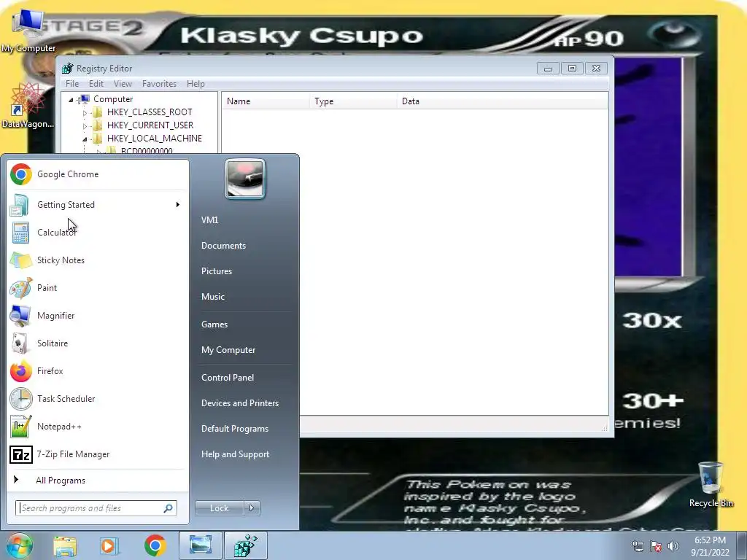Viewport: 747px width, 560px height.
Task: Open Action Center flag in system tray
Action: [x=656, y=546]
